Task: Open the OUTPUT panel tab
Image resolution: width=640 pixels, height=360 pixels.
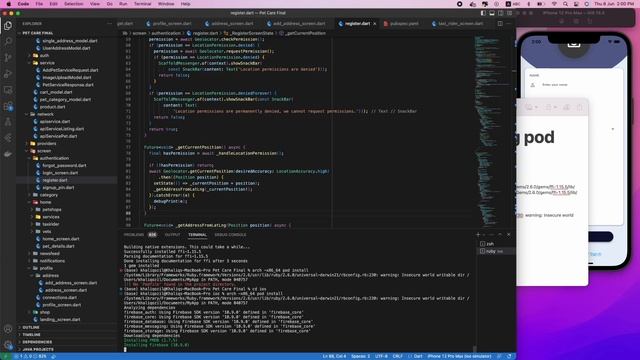Action: (x=172, y=235)
